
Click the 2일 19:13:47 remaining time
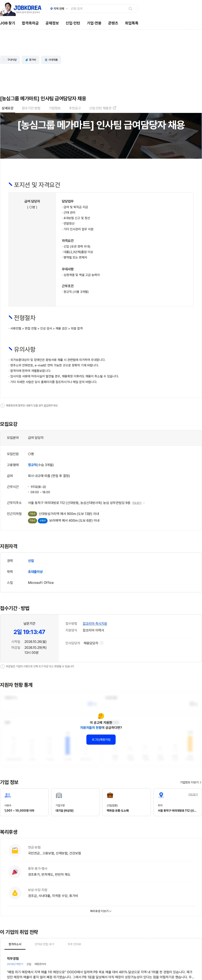29,632
